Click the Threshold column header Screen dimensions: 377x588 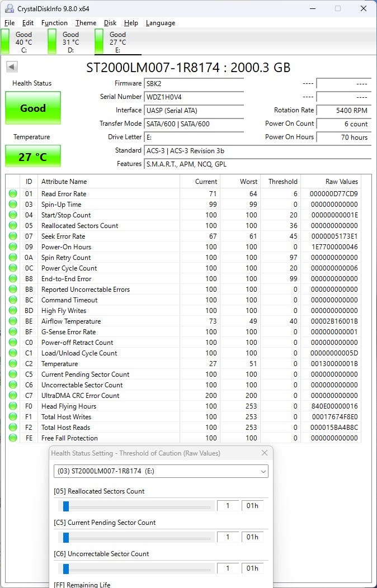point(281,182)
